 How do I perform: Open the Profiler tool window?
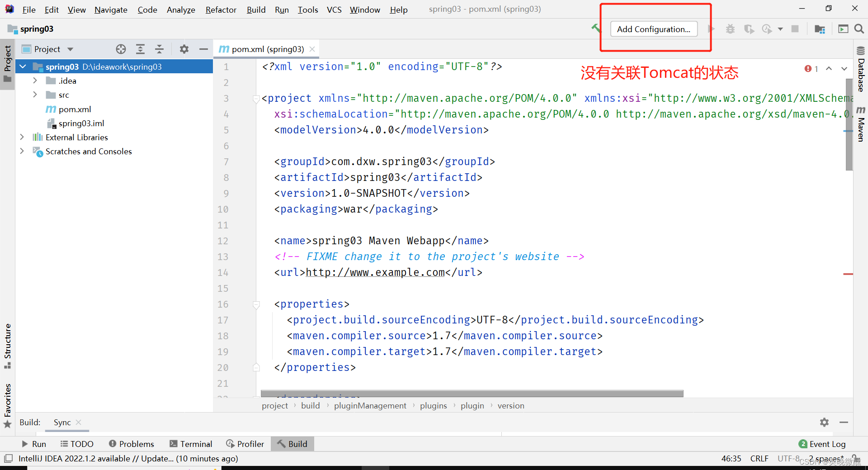tap(245, 444)
